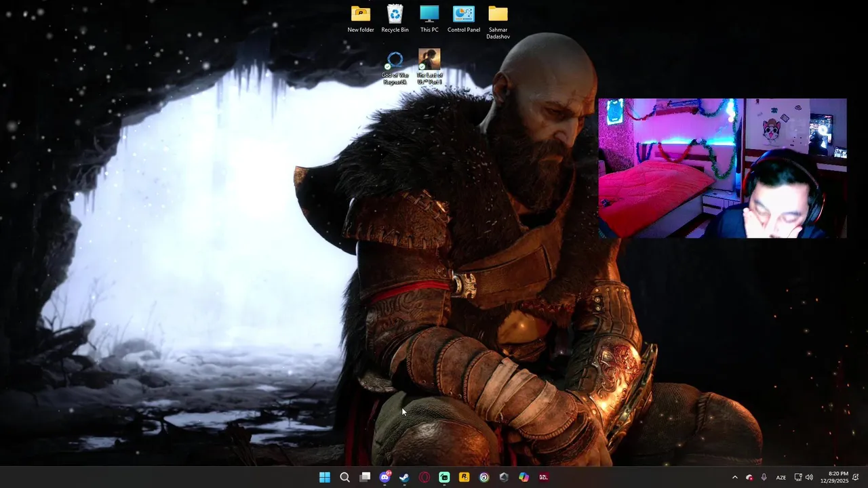Open the AZE language input switcher
This screenshot has width=868, height=488.
tap(781, 477)
